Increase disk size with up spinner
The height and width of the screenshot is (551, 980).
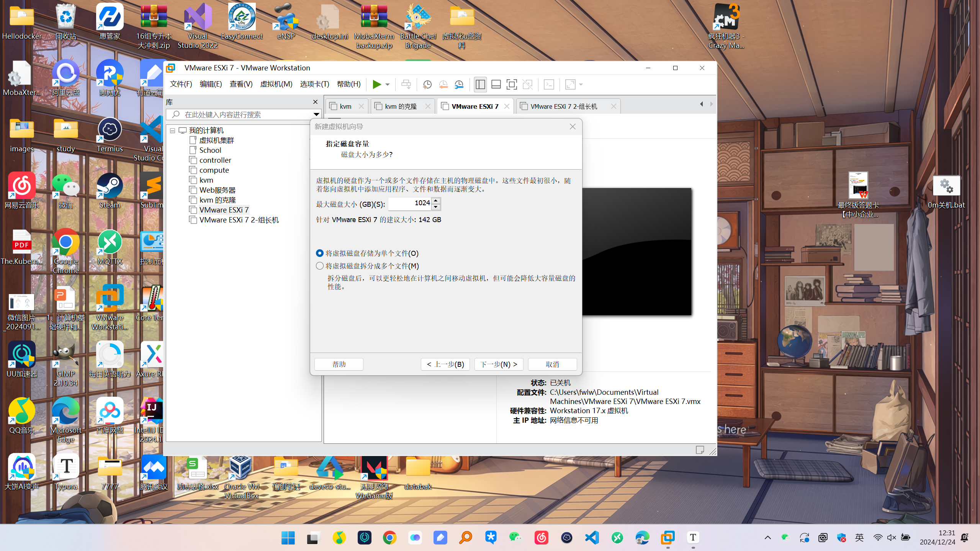point(436,201)
